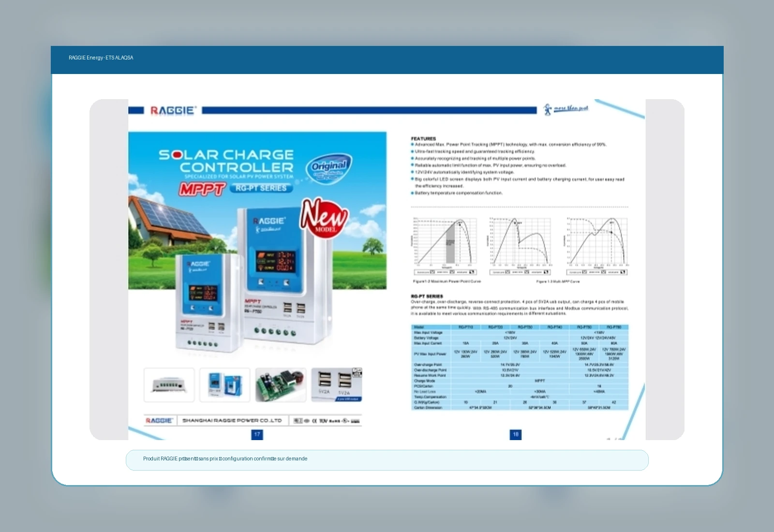This screenshot has width=774, height=532.
Task: Click the middle MPP curve graph
Action: click(x=520, y=247)
